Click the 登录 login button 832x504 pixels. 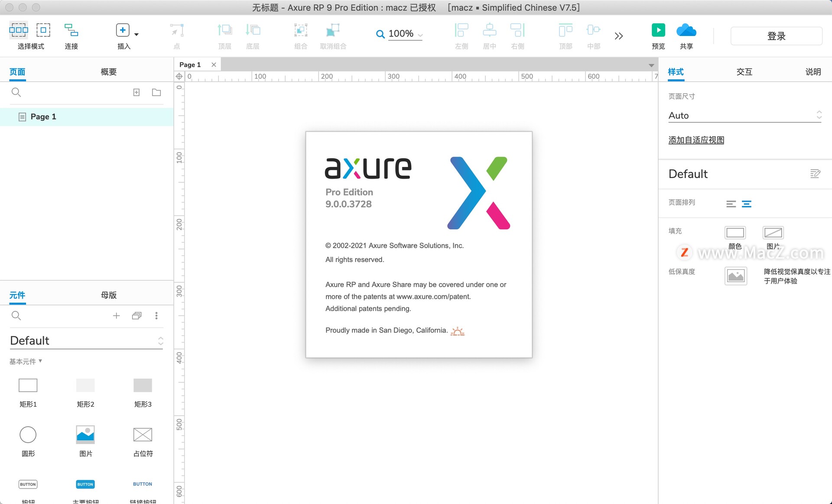click(776, 36)
